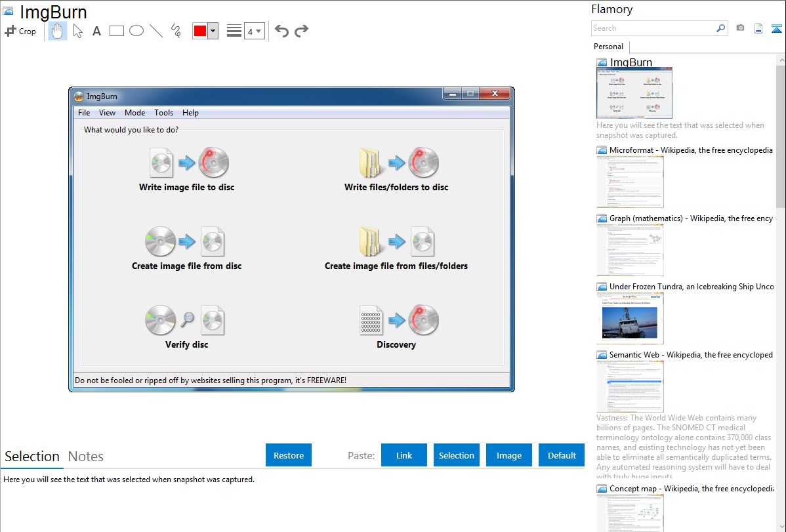Click the search magnifier icon
The height and width of the screenshot is (532, 786).
click(721, 28)
